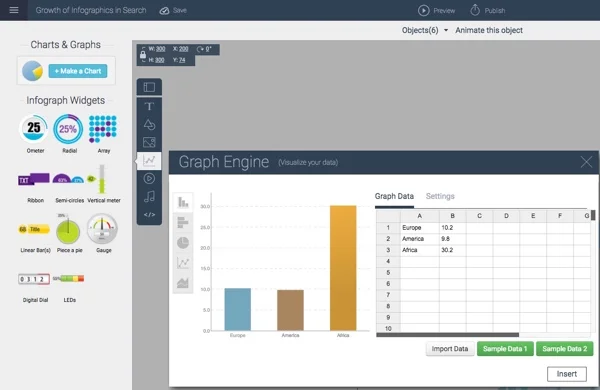Click the Europe bar in chart
600x390 pixels.
[x=238, y=309]
